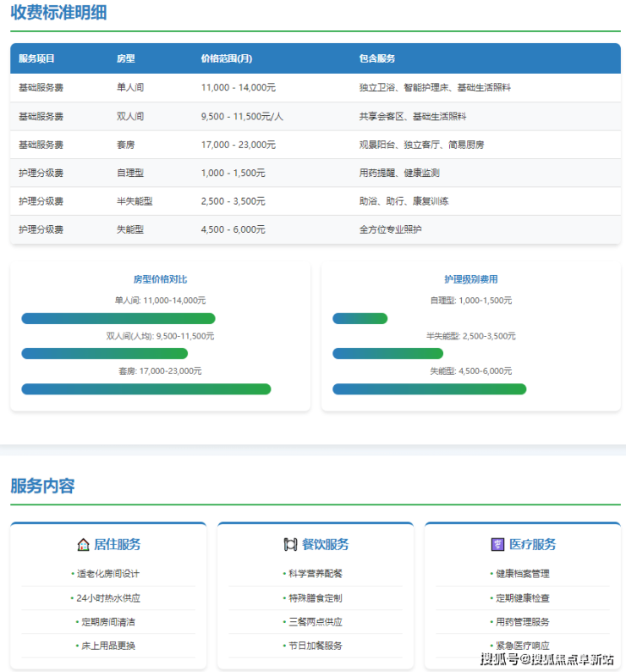Viewport: 626px width, 672px height.
Task: Click the dining icon beside 餐饮服务
Action: pyautogui.click(x=290, y=544)
